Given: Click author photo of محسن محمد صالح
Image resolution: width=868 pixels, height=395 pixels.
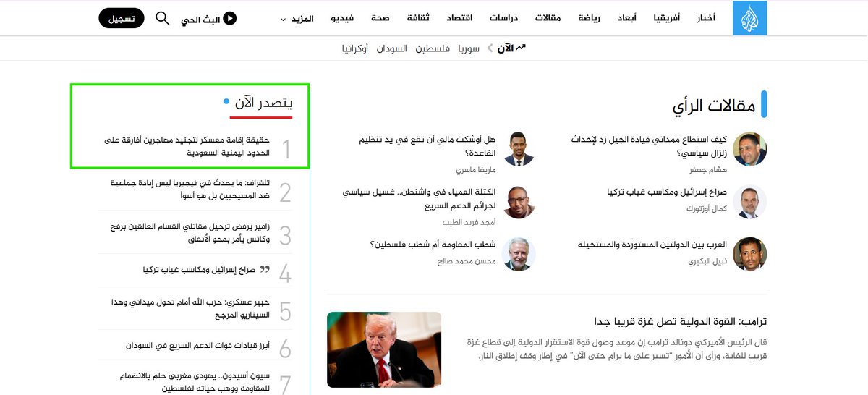Looking at the screenshot, I should click(519, 254).
